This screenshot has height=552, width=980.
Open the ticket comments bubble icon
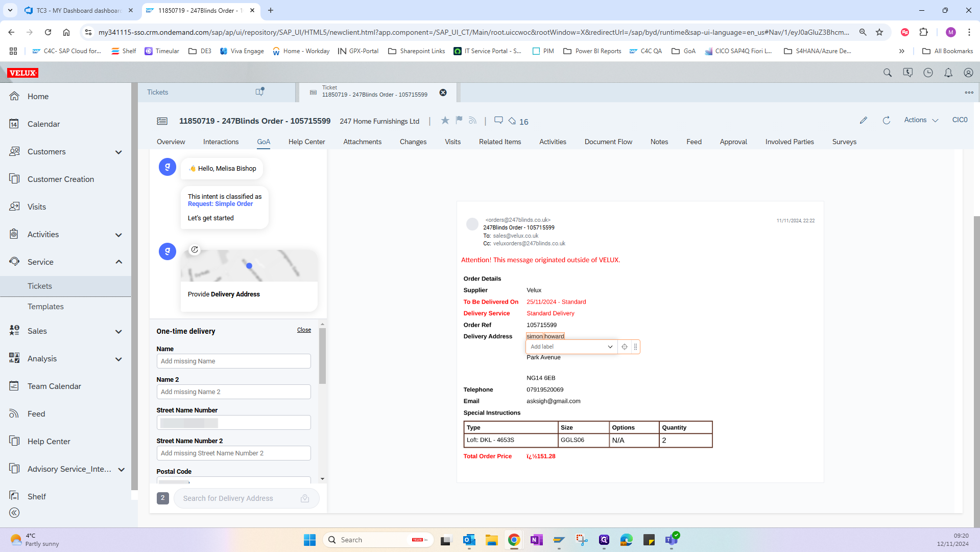point(498,120)
